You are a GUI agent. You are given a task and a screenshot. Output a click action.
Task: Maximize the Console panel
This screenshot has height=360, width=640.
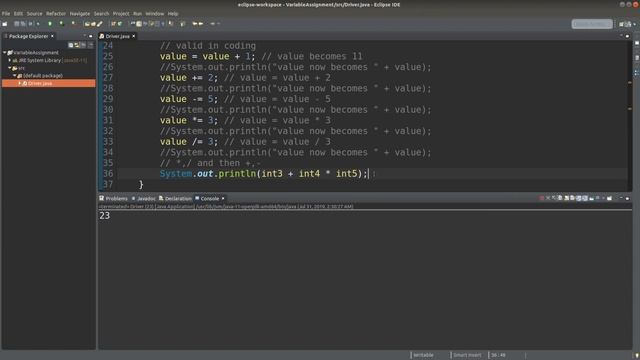tap(627, 198)
